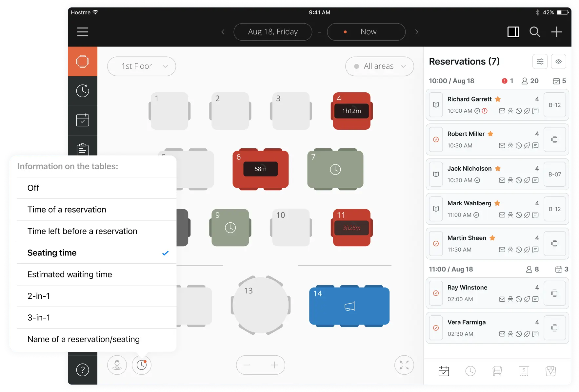
Task: Zoom in floor plan with plus
Action: (x=274, y=365)
